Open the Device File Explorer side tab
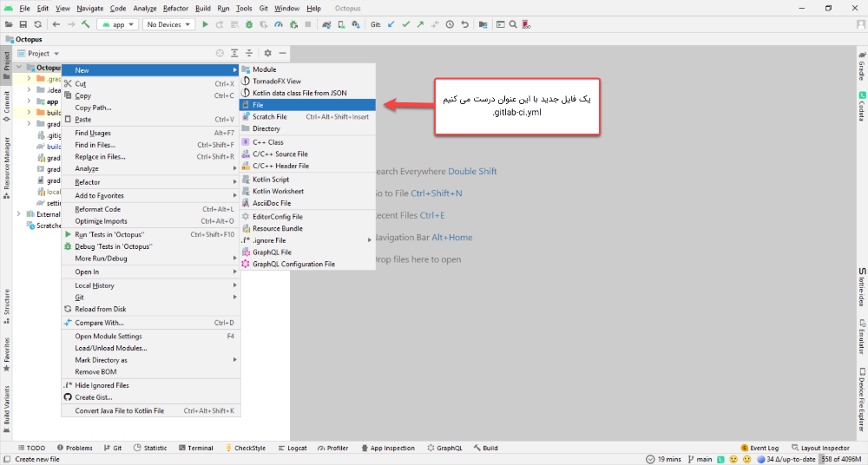This screenshot has width=868, height=465. coord(862,400)
